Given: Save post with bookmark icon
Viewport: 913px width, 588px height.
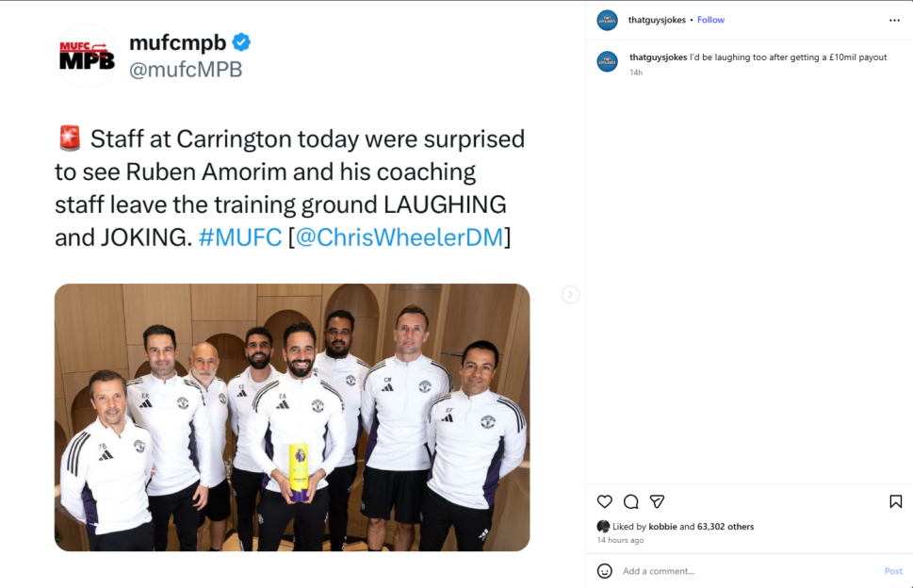Looking at the screenshot, I should point(895,501).
